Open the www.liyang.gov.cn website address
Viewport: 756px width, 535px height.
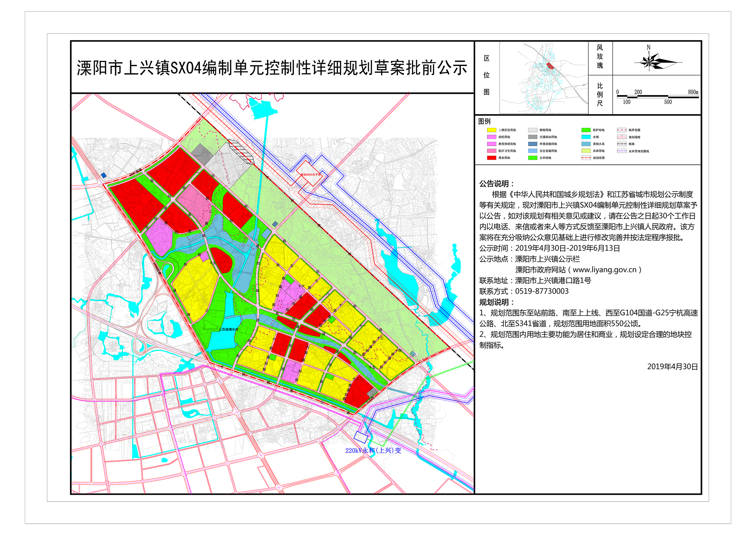pos(605,270)
